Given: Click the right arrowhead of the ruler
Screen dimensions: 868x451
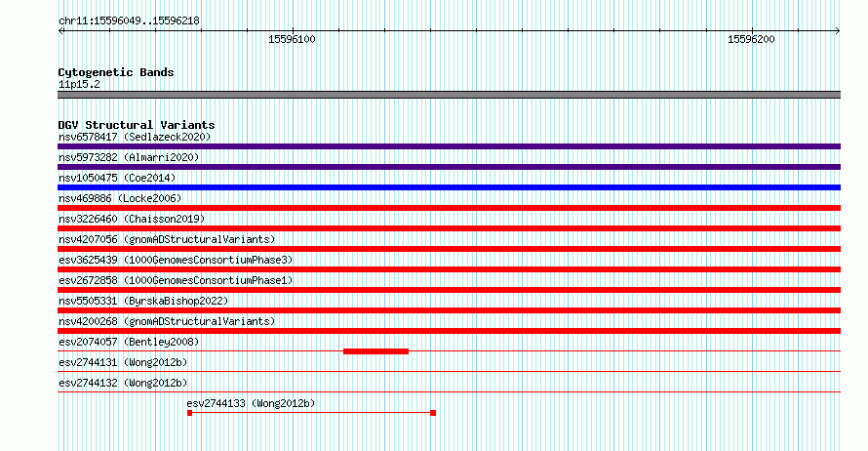Looking at the screenshot, I should click(838, 31).
